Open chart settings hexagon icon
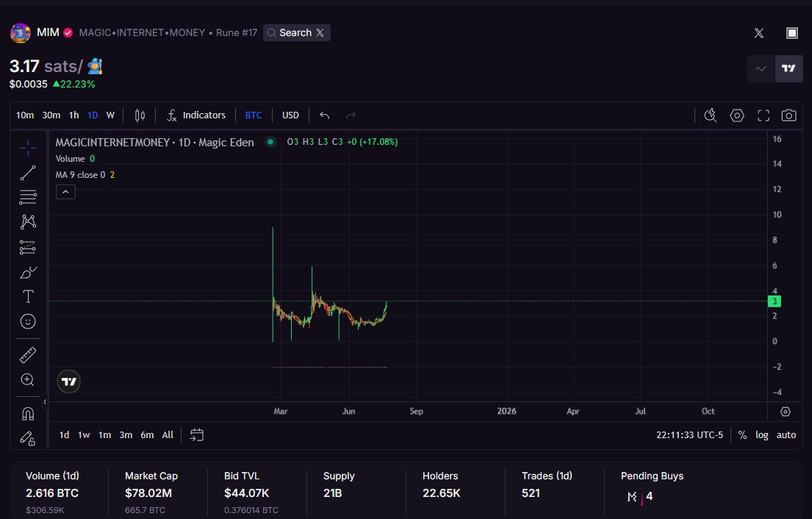812x519 pixels. [x=737, y=115]
